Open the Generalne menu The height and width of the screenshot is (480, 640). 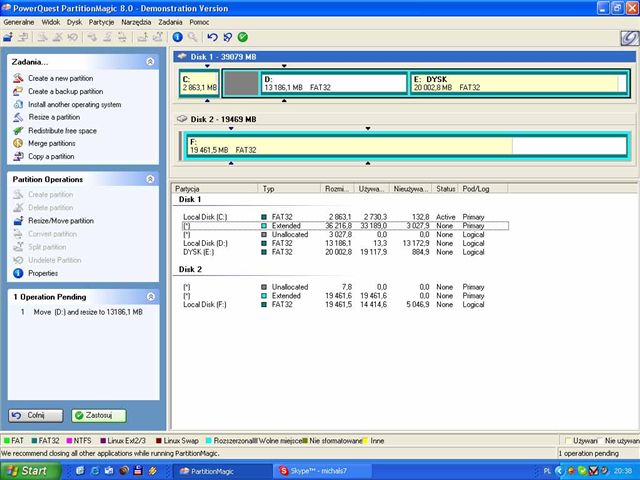point(19,22)
